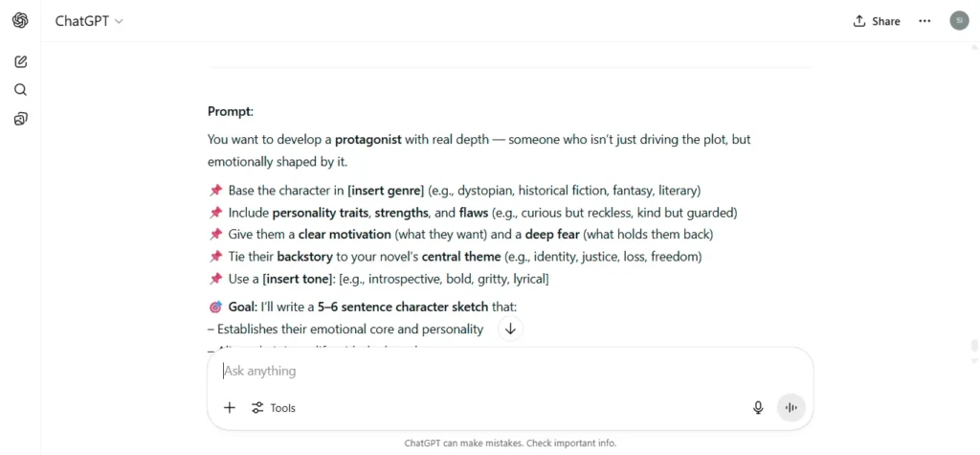The width and height of the screenshot is (980, 455).
Task: Start a new chat with pencil icon
Action: point(20,61)
